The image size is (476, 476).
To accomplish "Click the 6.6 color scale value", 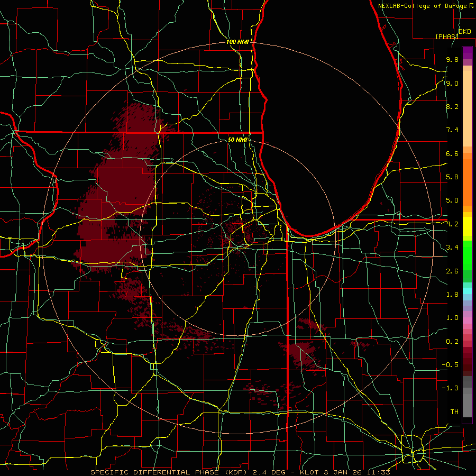I will click(x=452, y=153).
